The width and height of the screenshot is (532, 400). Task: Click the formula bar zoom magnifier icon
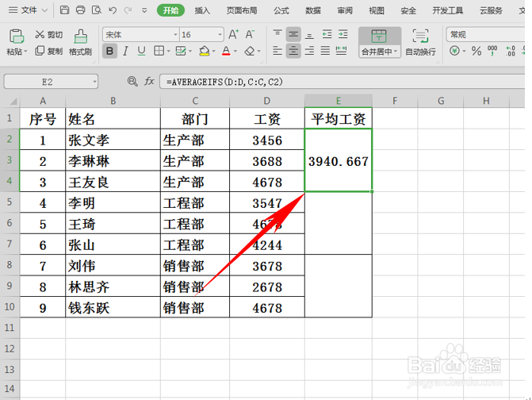coord(132,81)
